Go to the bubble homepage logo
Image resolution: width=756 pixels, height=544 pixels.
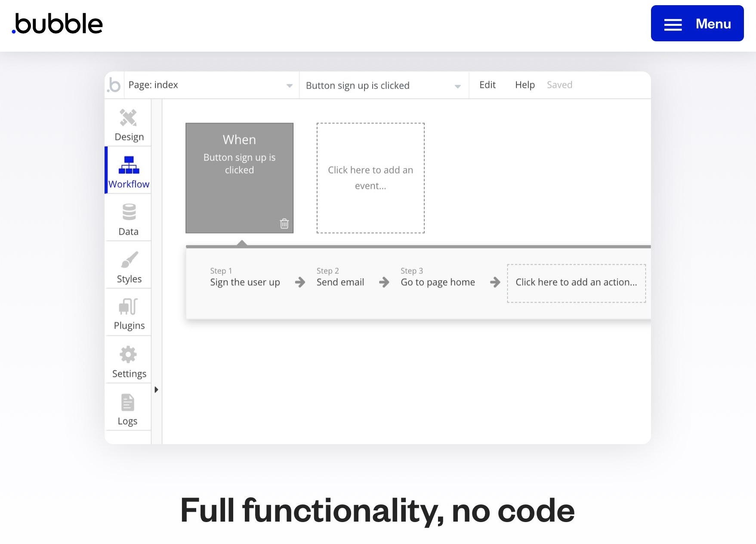(58, 24)
